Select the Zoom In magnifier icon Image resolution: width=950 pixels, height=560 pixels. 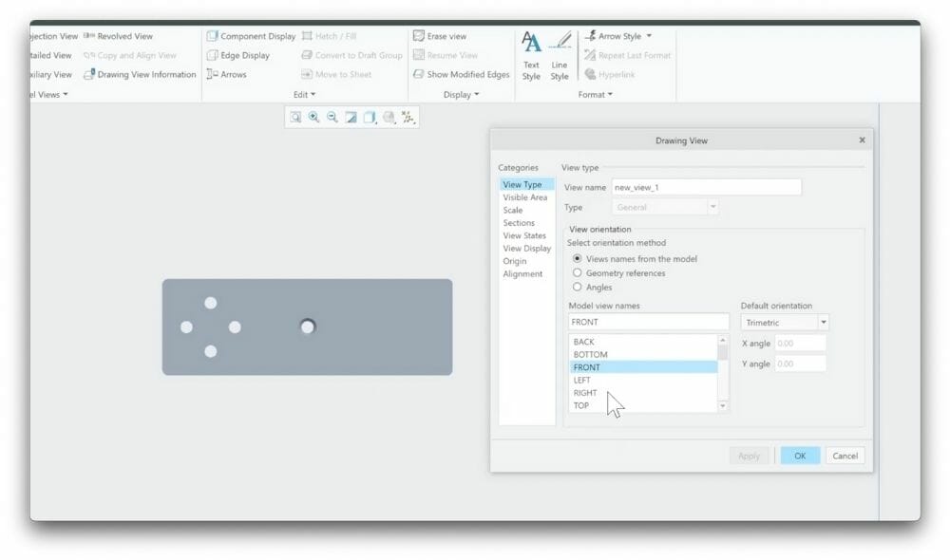click(313, 117)
